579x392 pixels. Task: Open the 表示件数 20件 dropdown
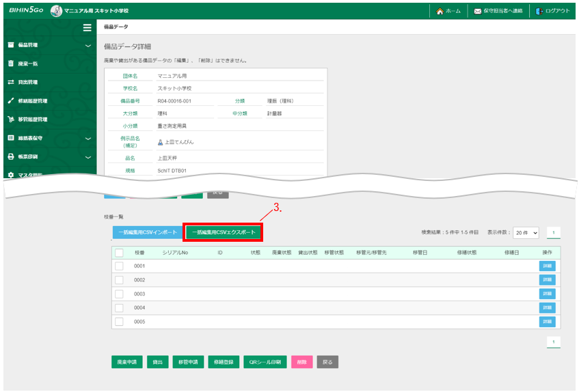[x=526, y=233]
